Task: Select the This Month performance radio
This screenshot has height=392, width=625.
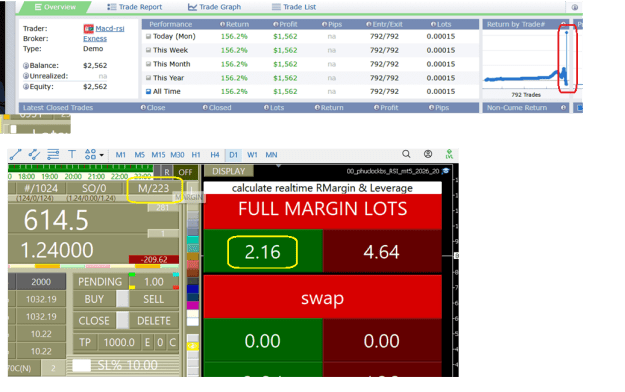Action: point(148,64)
